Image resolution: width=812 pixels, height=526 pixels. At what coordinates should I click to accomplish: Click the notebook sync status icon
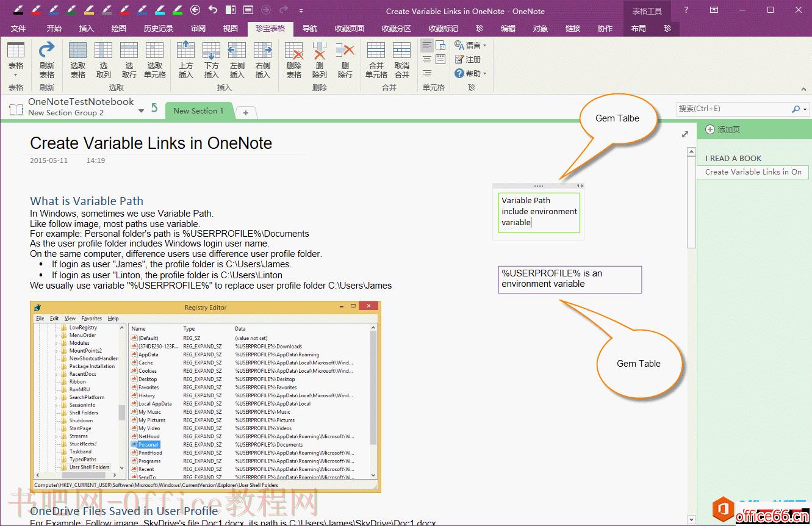154,108
